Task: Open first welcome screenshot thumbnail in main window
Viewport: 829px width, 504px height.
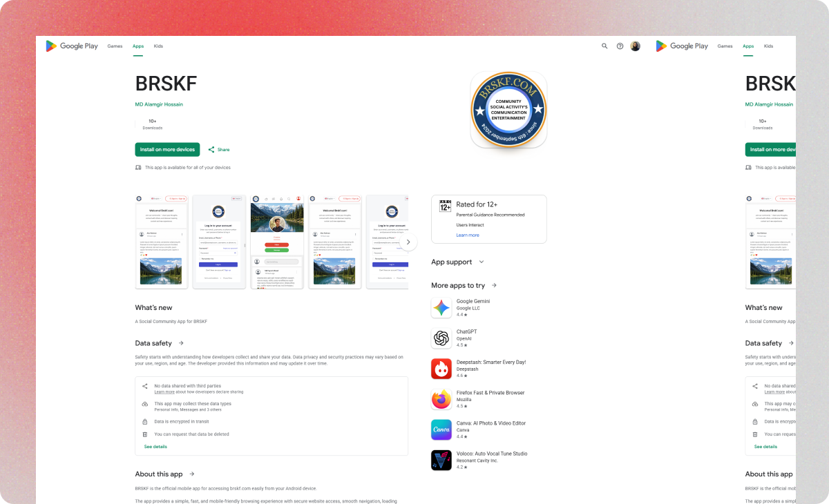Action: click(161, 242)
